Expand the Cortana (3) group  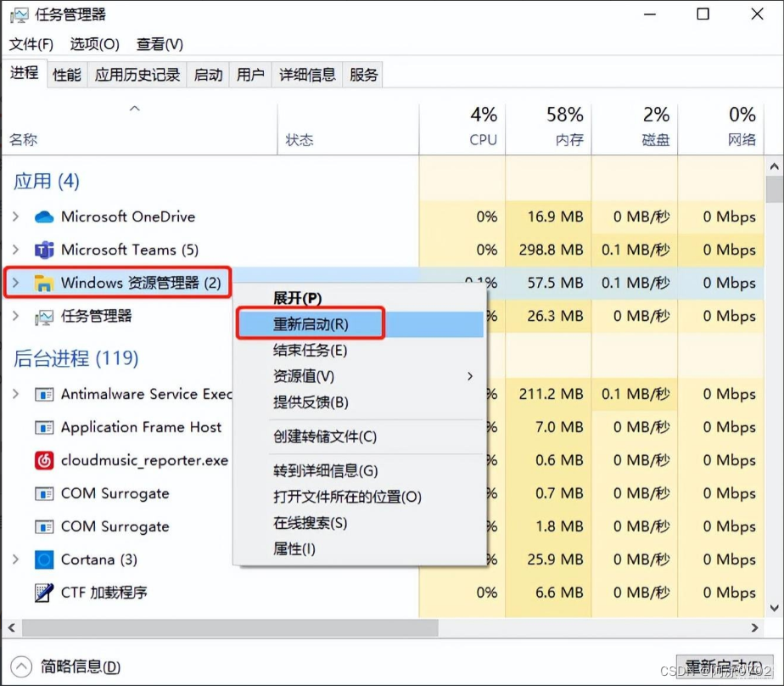[15, 559]
